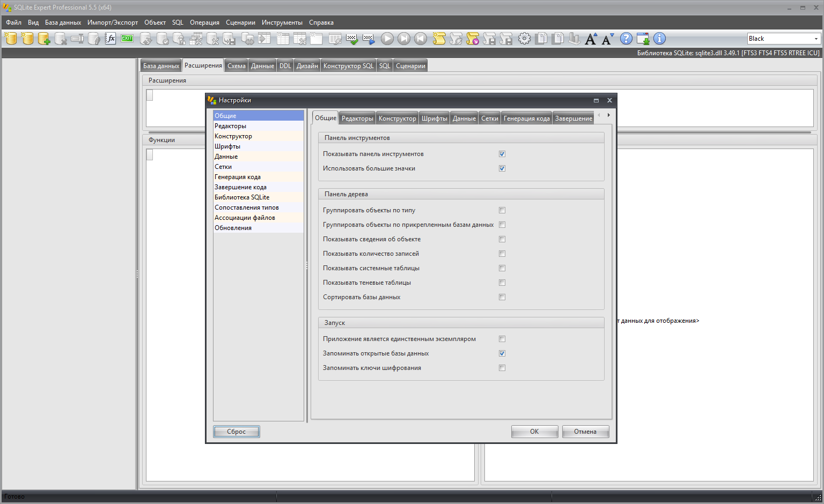The height and width of the screenshot is (504, 824).
Task: Click the database with checkmark icon
Action: pyautogui.click(x=163, y=39)
